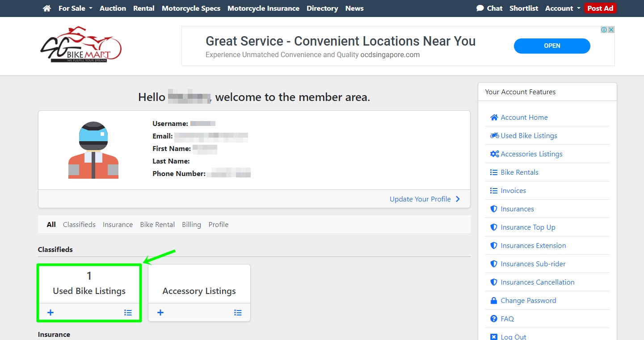Switch to the Classifieds tab
Viewport: 644px width, 340px height.
click(x=79, y=225)
